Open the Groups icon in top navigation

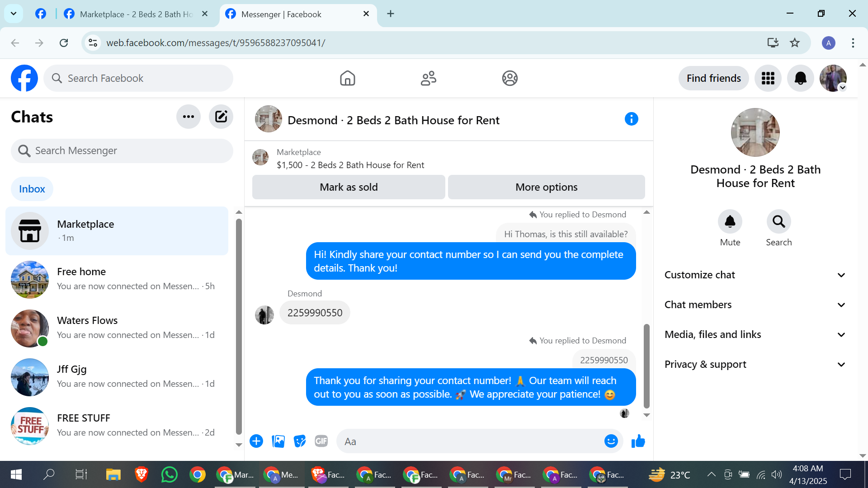[510, 78]
